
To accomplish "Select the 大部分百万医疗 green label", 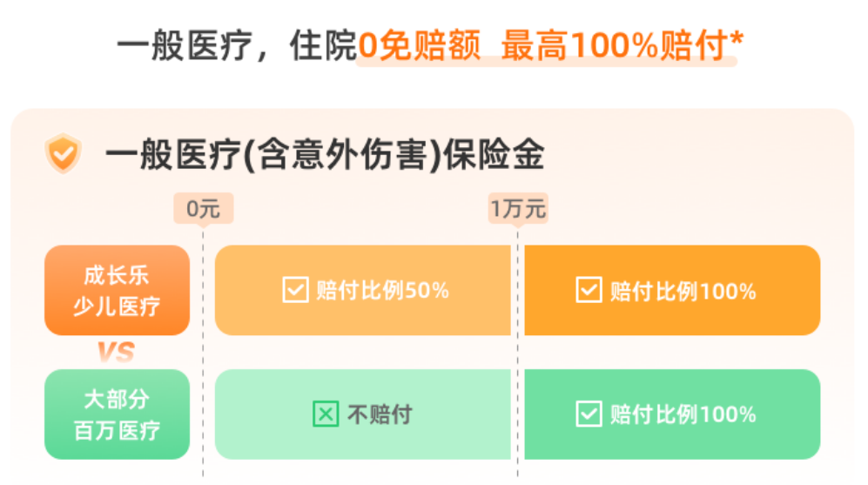I will 117,414.
